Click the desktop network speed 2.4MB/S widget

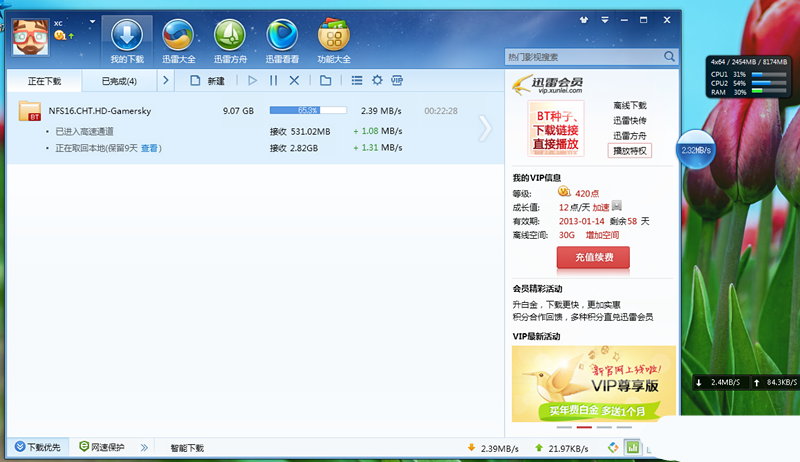[745, 382]
